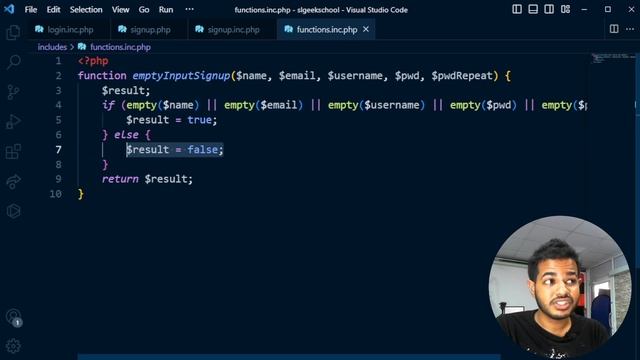Screen dimensions: 640x360
Task: Open editor More Actions ellipsis
Action: tap(630, 29)
